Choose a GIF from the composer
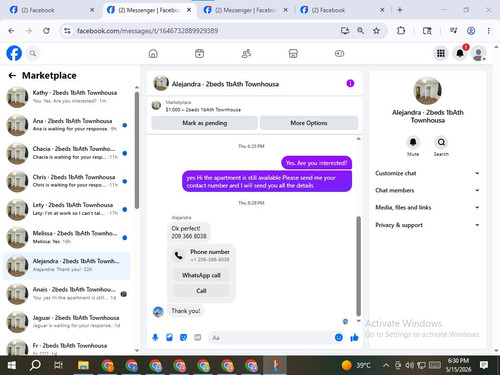Screen dimensions: 500x375 click(198, 338)
